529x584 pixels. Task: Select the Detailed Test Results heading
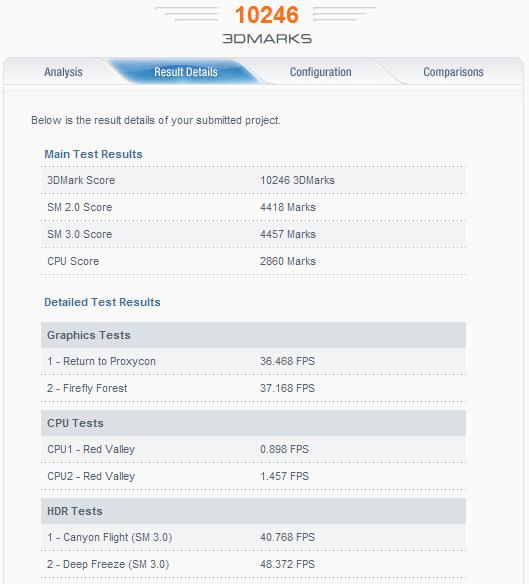(x=102, y=302)
